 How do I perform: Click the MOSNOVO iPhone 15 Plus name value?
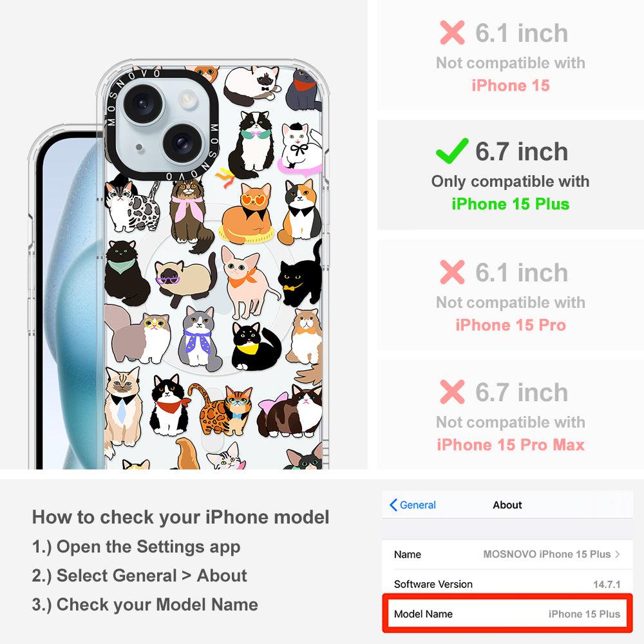pos(547,554)
